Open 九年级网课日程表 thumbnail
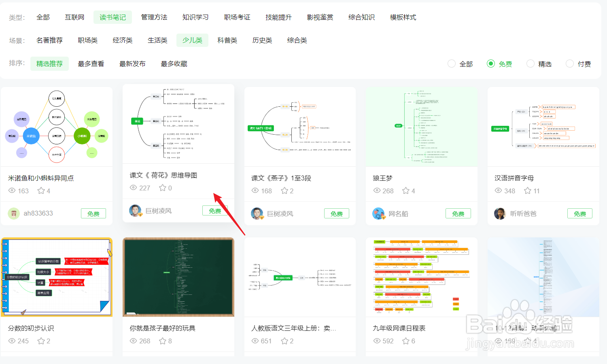The image size is (607, 364). [x=422, y=277]
